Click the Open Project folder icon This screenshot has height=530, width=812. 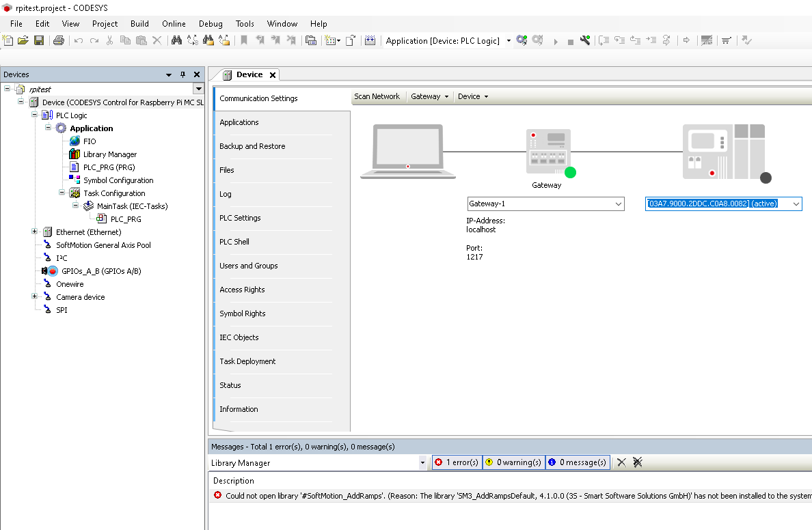23,40
